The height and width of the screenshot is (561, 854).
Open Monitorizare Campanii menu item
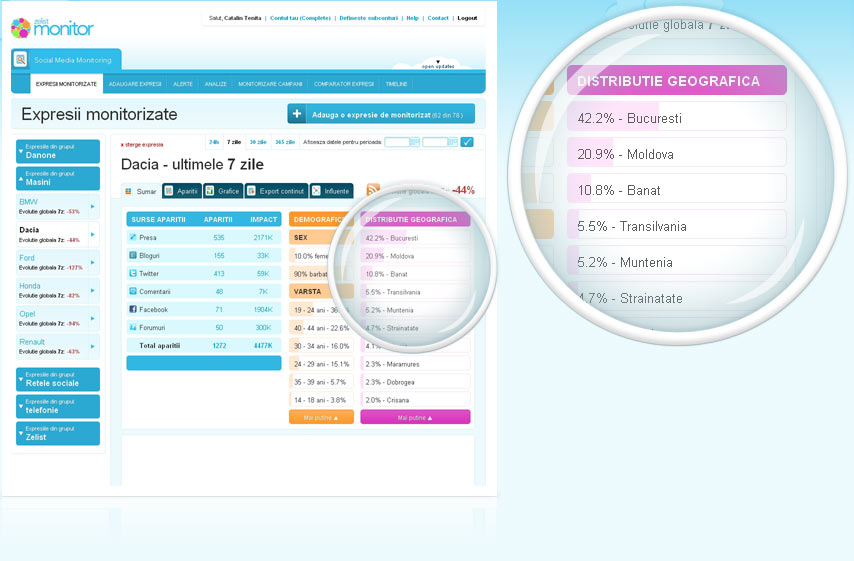pos(270,84)
